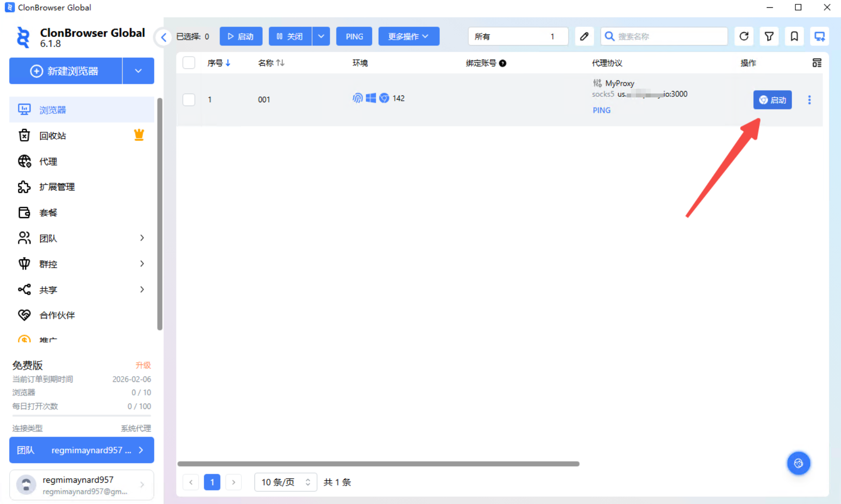
Task: Sort the list by 序号 column
Action: point(219,63)
